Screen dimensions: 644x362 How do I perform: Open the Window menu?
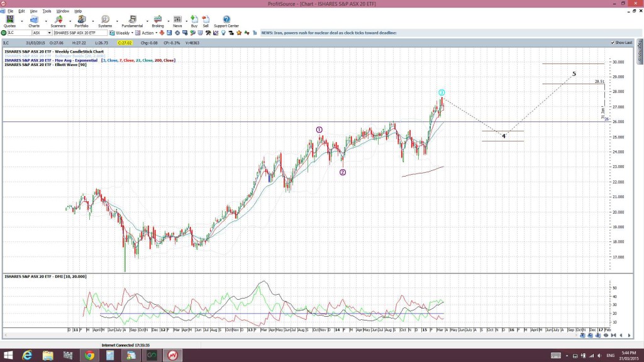62,11
